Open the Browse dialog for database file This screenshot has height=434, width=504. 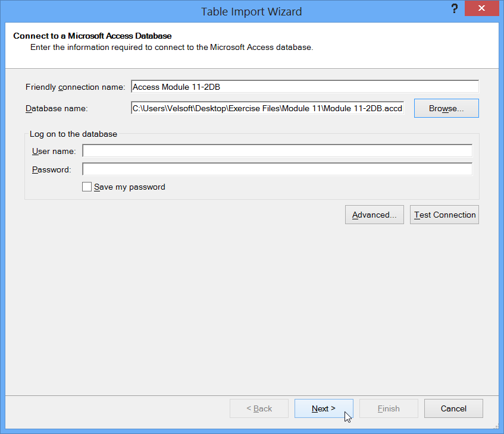point(446,108)
